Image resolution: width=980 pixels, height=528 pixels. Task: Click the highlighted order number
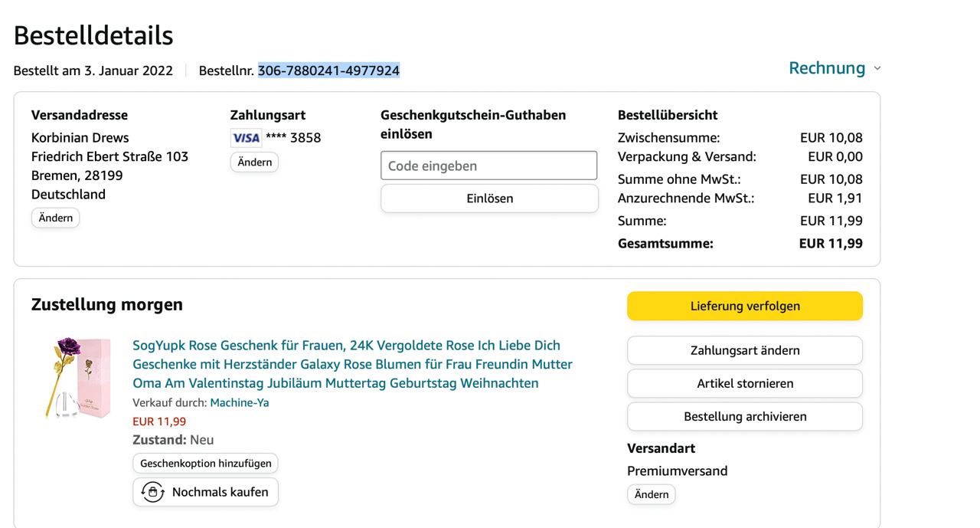tap(328, 71)
